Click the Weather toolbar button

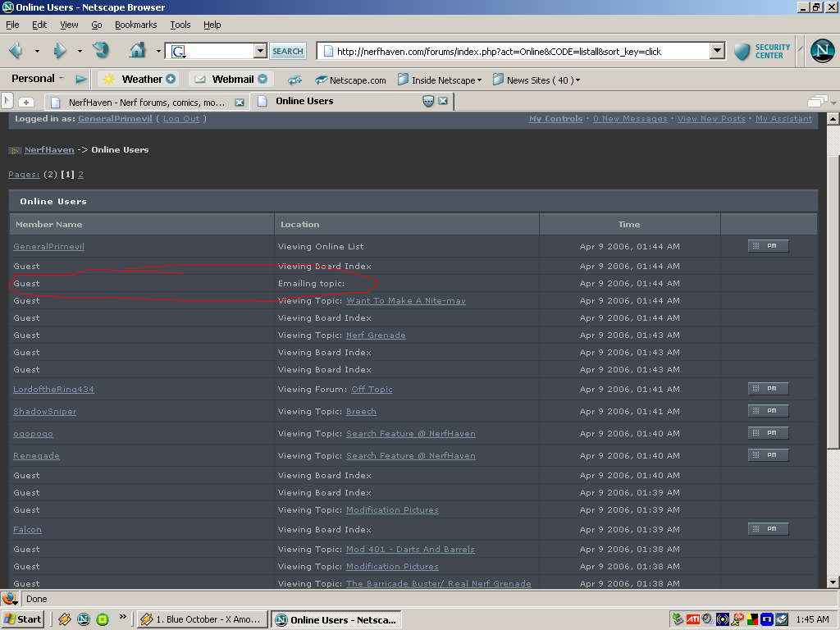pos(138,80)
